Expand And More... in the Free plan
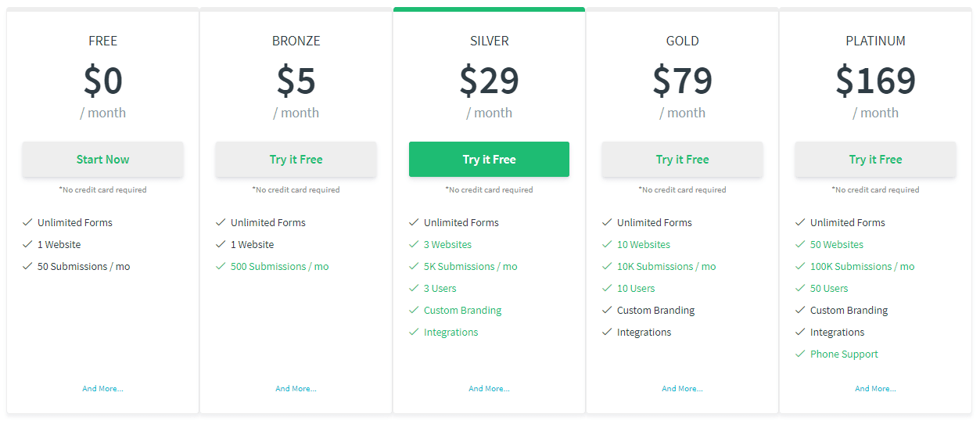The height and width of the screenshot is (421, 980). click(x=102, y=389)
